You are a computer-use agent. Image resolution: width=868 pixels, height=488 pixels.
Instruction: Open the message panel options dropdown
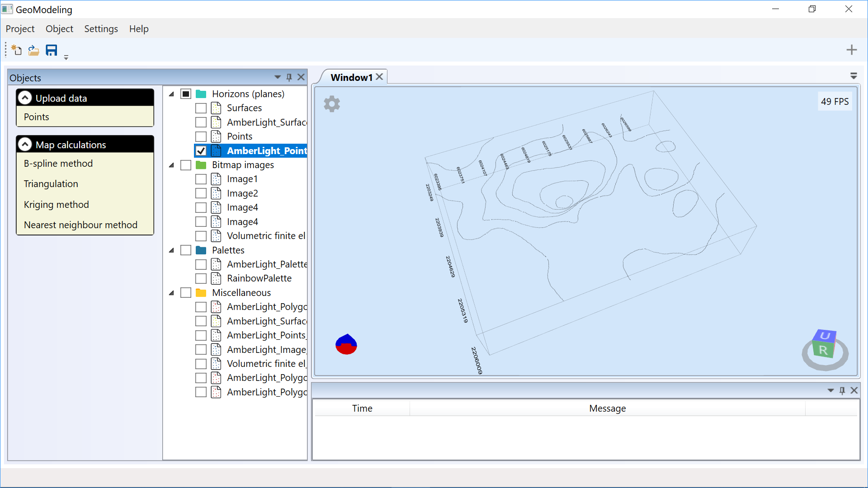830,390
